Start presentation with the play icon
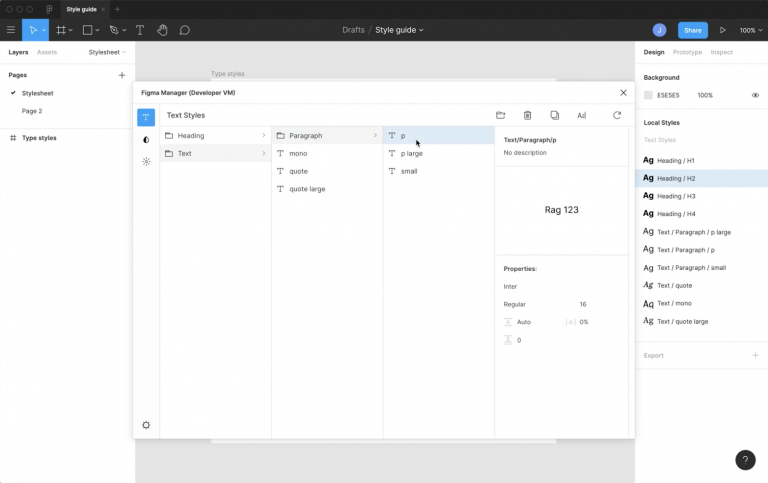This screenshot has width=768, height=483. point(722,30)
